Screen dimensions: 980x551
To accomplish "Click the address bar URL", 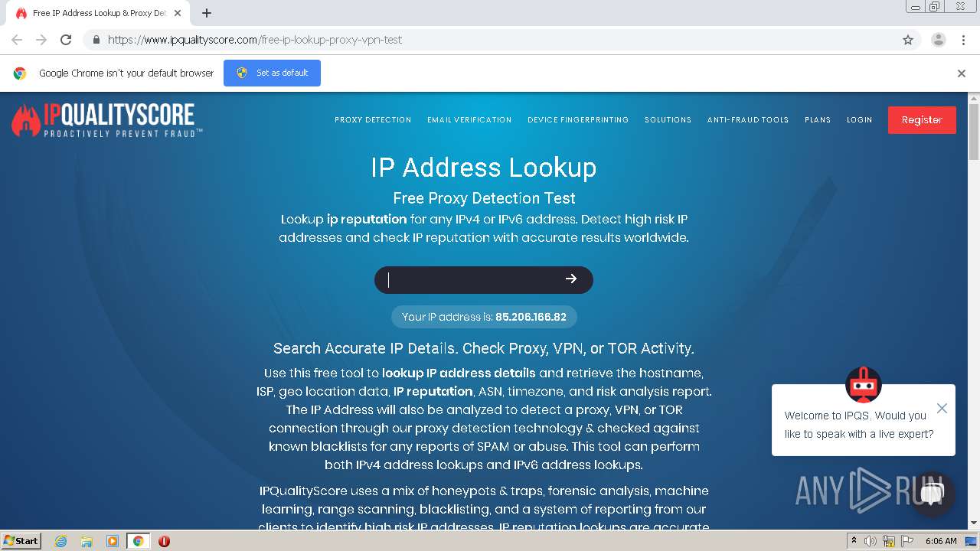I will tap(255, 40).
